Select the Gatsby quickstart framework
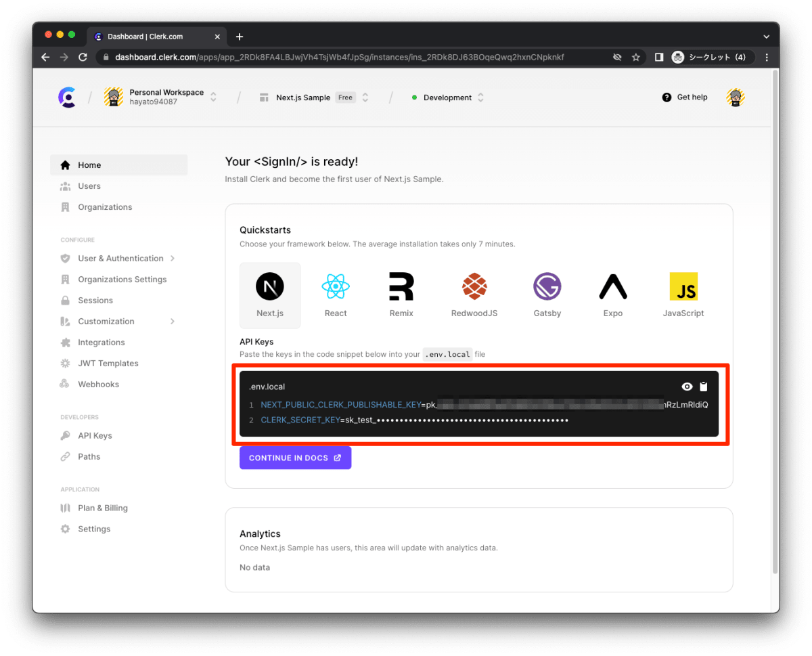812x656 pixels. click(547, 295)
